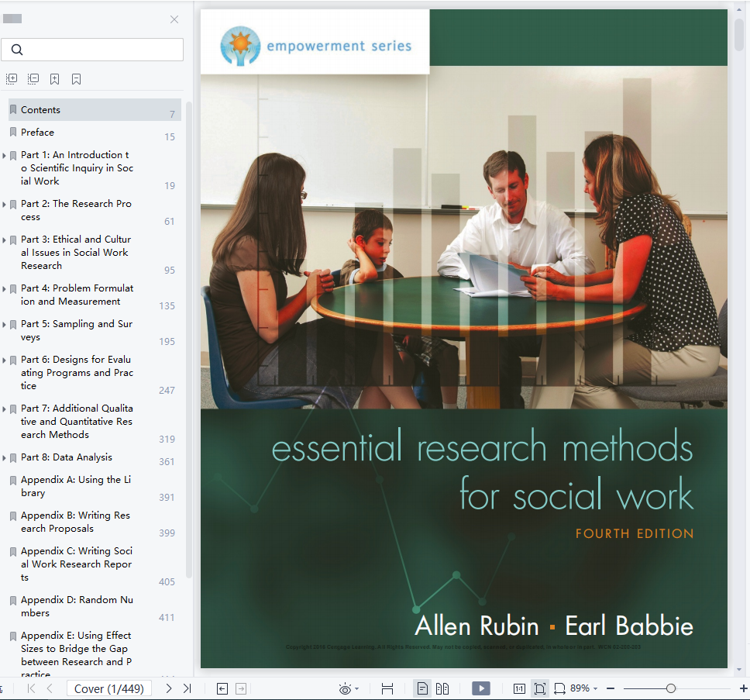Expand Part 1: An Introduction to Scientific Inquiry
750x700 pixels.
click(x=5, y=156)
